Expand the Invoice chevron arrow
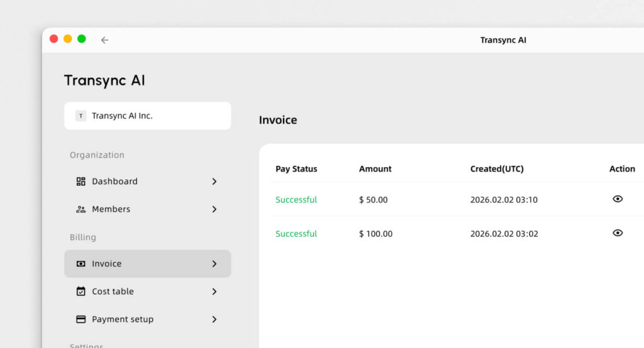Image resolution: width=644 pixels, height=348 pixels. click(x=214, y=264)
